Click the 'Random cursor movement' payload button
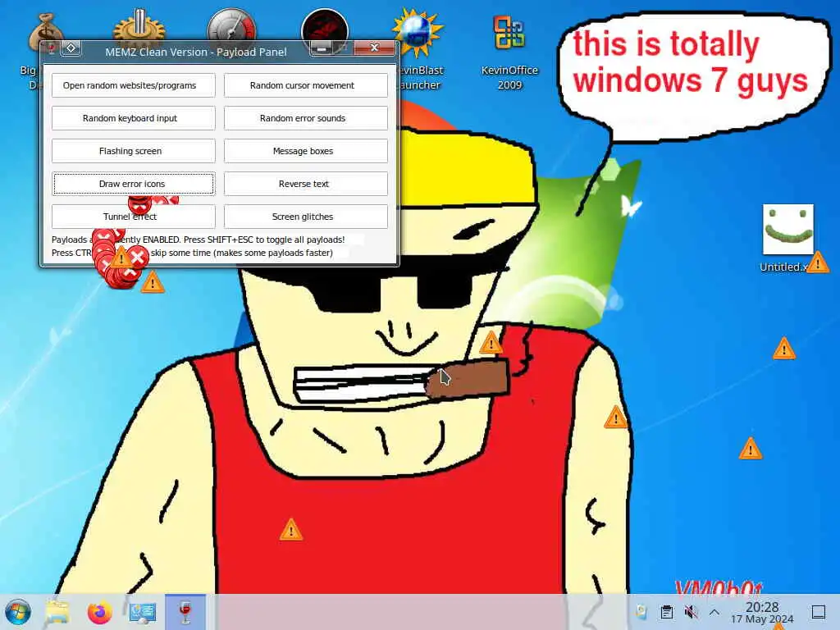Viewport: 840px width, 630px height. tap(305, 85)
